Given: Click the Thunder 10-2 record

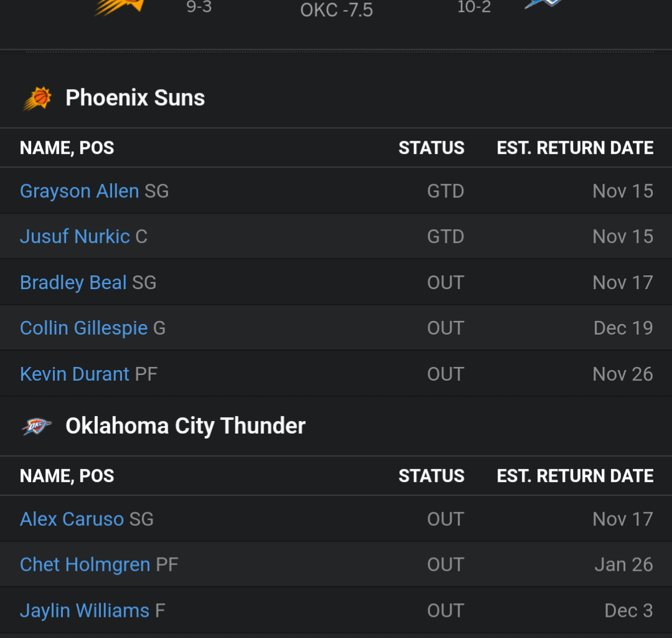Looking at the screenshot, I should [474, 7].
